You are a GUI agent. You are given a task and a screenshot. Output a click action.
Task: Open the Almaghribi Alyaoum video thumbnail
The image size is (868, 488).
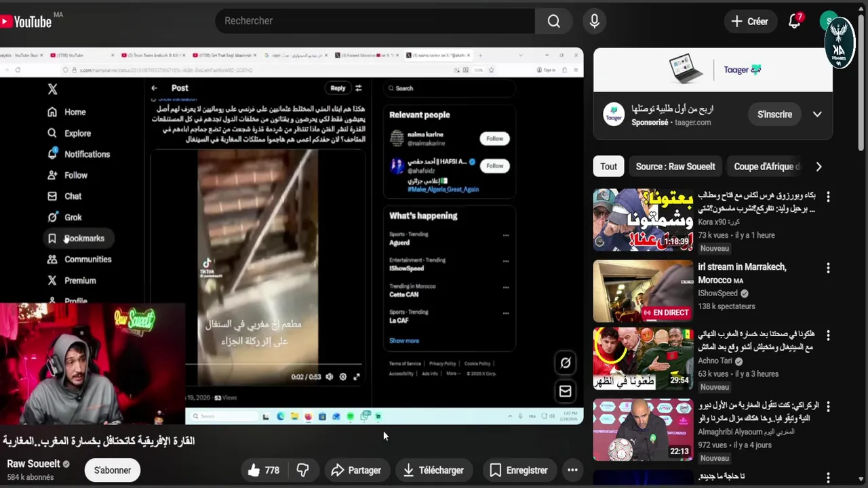pyautogui.click(x=644, y=429)
